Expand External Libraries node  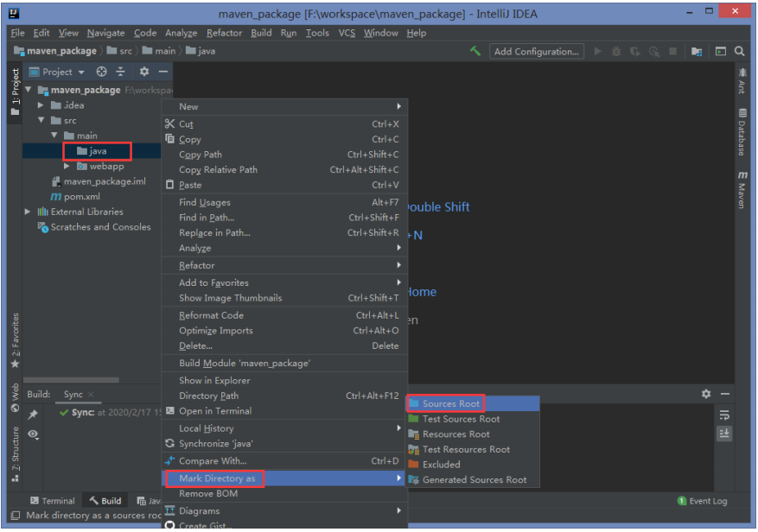pyautogui.click(x=28, y=212)
